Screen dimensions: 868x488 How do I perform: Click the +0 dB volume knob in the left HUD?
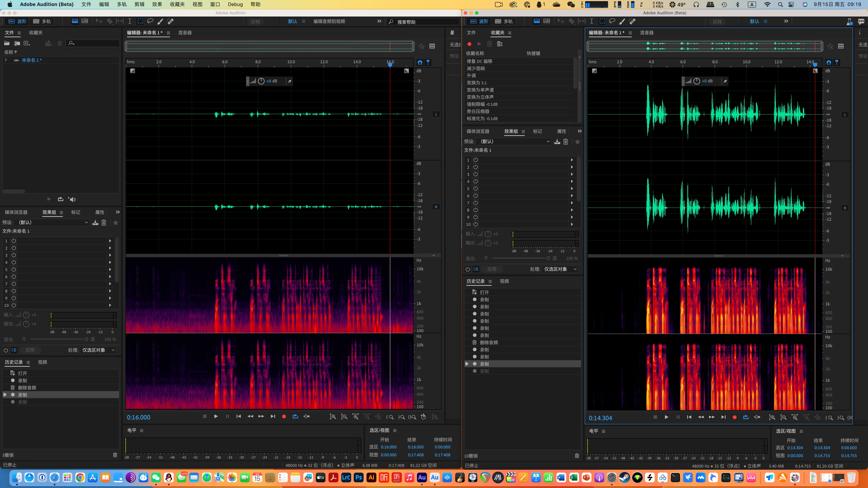[261, 81]
